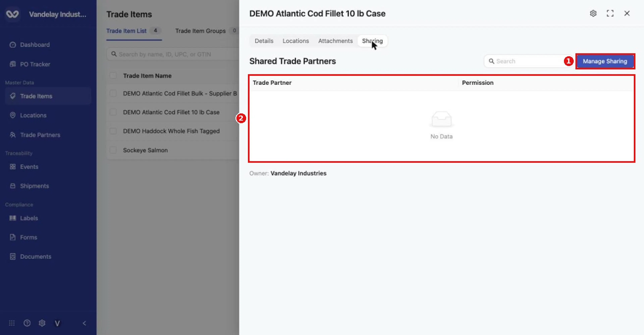Switch to the Details tab
This screenshot has height=335, width=644.
point(264,41)
